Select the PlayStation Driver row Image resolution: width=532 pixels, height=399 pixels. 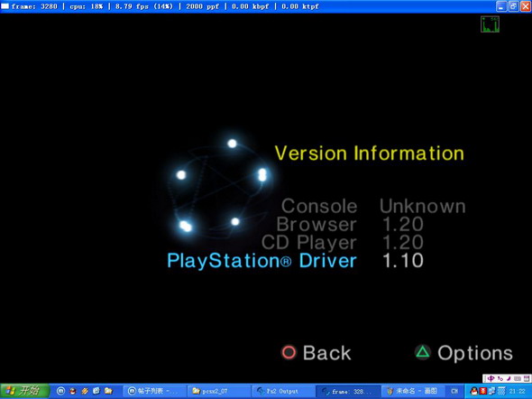pyautogui.click(x=296, y=261)
